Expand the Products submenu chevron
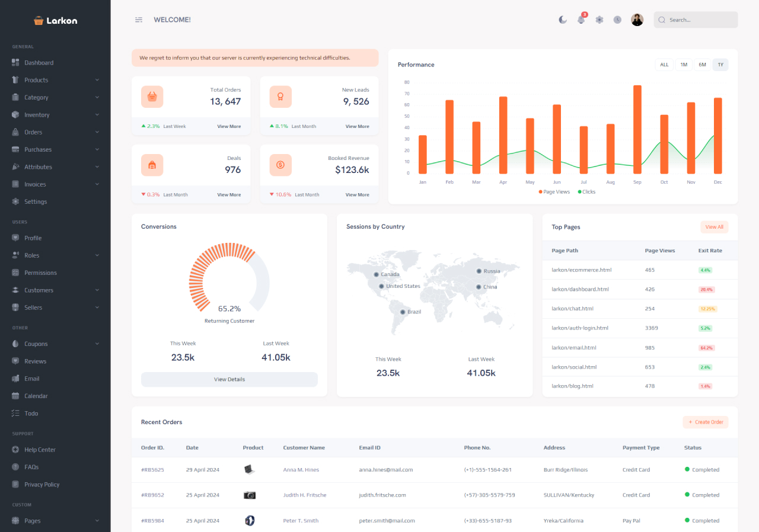This screenshot has height=532, width=759. tap(97, 80)
